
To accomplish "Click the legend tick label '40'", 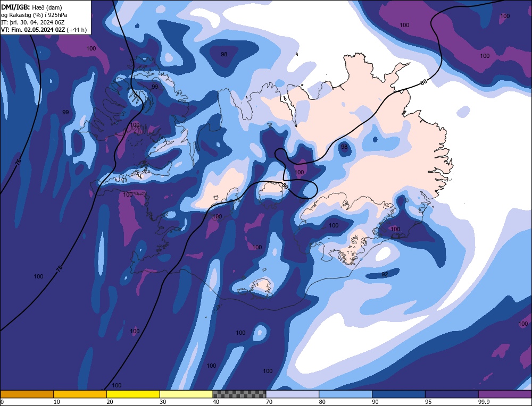I will 216,402.
